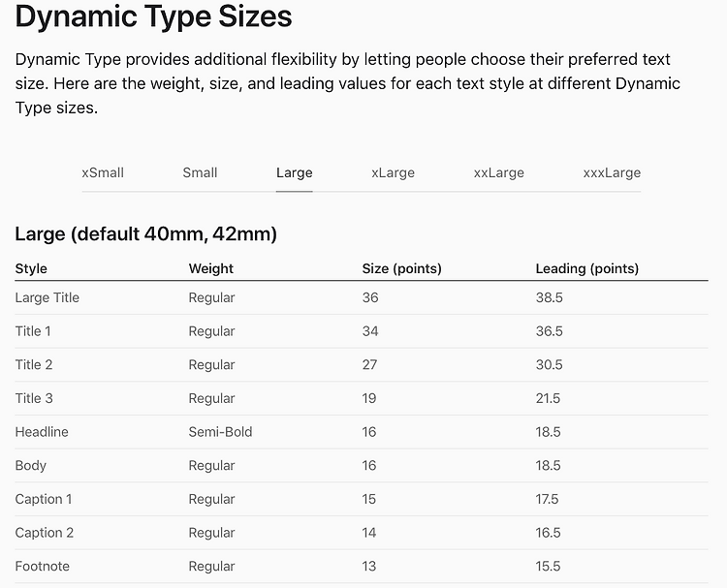Switch to the xxLarge tab

(499, 173)
